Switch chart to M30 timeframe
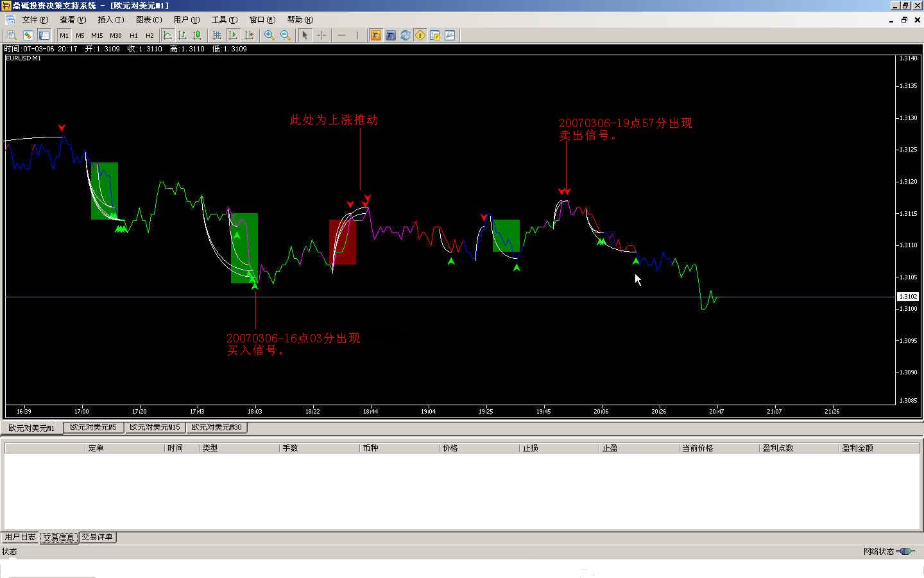 [116, 35]
